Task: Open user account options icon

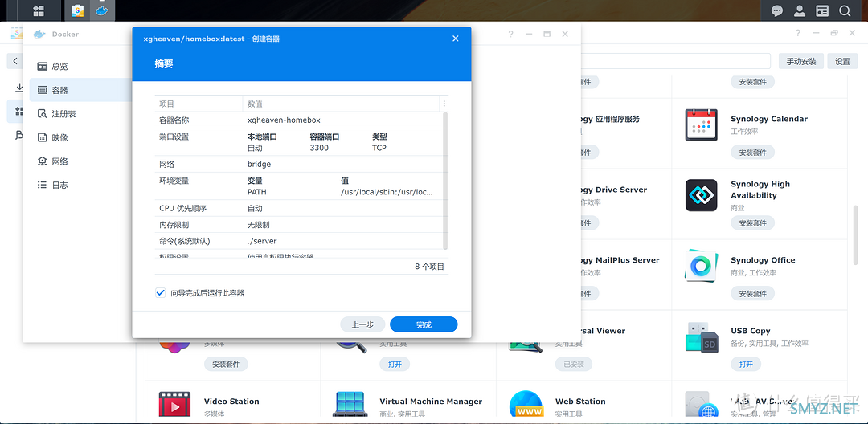Action: 800,10
